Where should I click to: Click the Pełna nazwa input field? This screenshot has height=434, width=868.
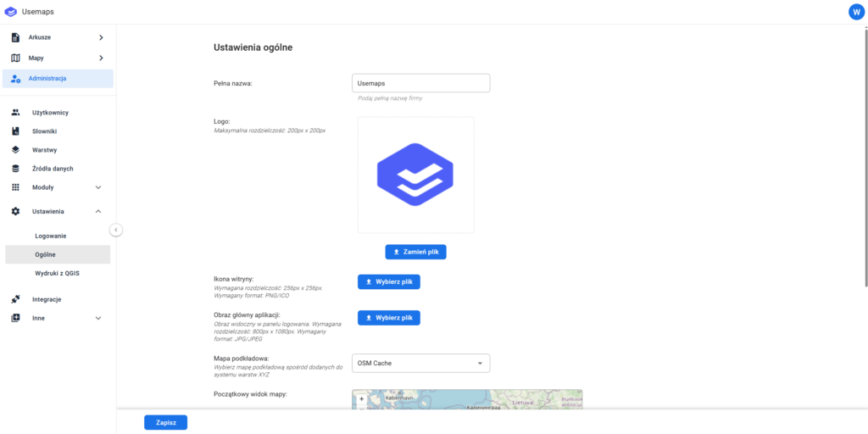(420, 83)
